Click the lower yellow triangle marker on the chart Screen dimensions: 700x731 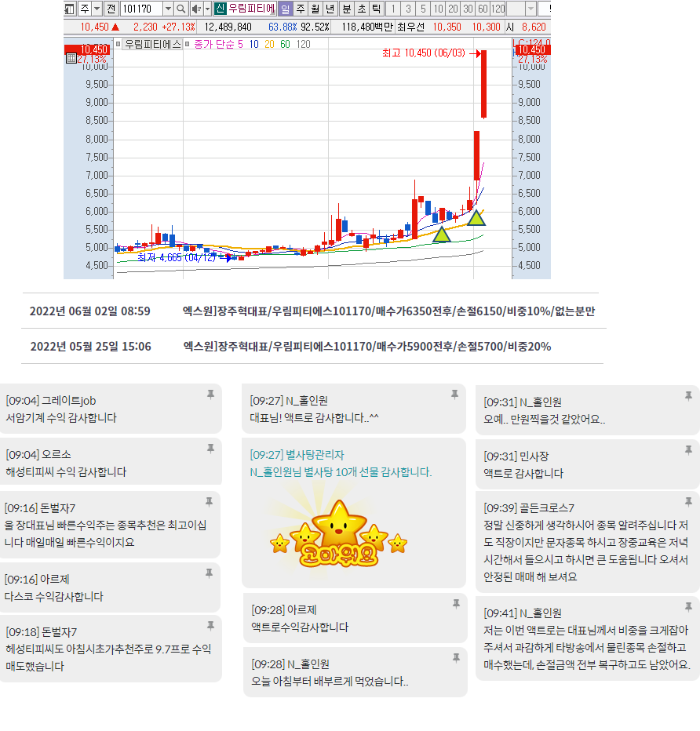tap(442, 234)
